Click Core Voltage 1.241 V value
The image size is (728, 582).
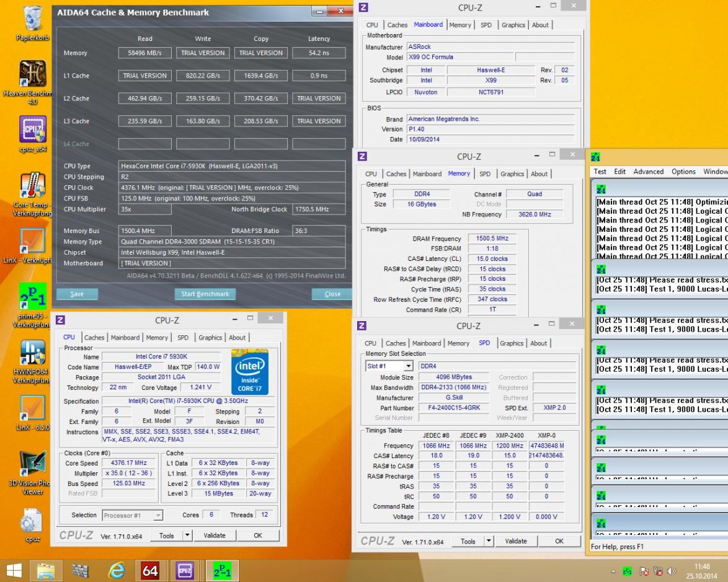[x=200, y=387]
